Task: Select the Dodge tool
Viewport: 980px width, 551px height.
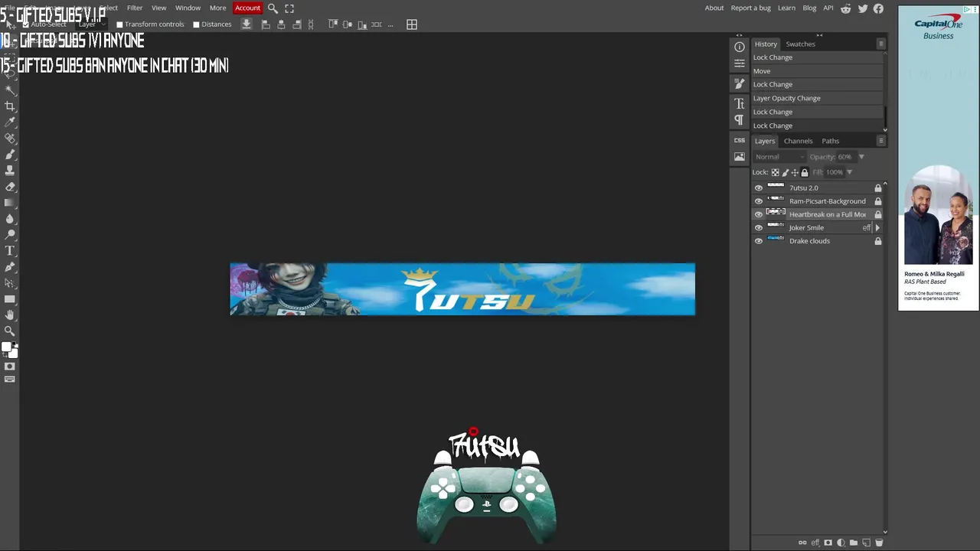Action: [10, 235]
